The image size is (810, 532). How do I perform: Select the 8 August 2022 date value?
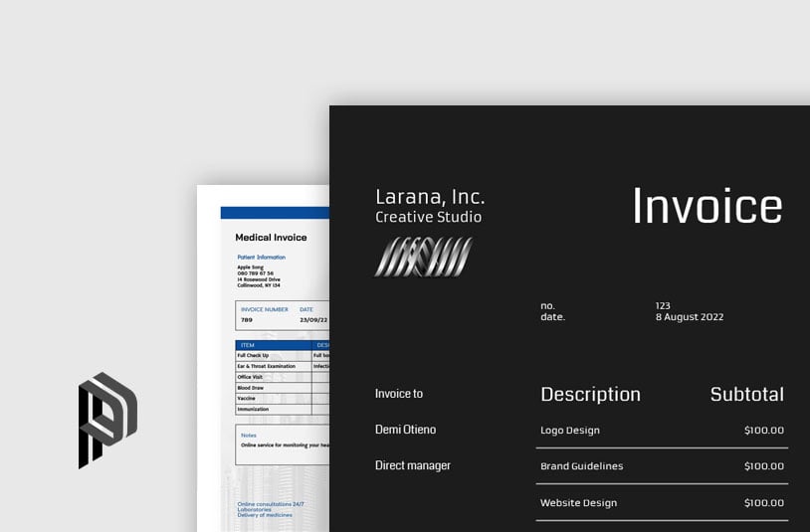point(689,317)
